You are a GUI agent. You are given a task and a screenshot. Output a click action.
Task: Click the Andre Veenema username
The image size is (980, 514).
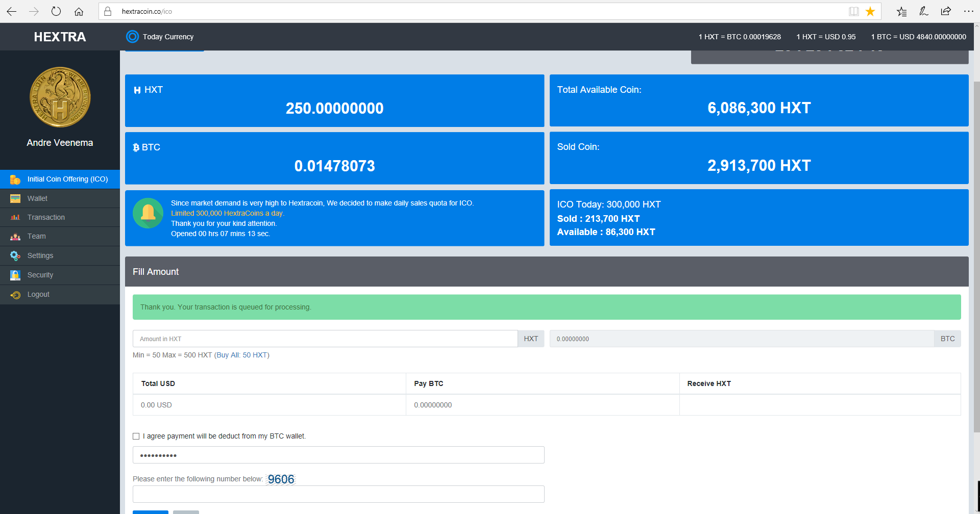(60, 143)
